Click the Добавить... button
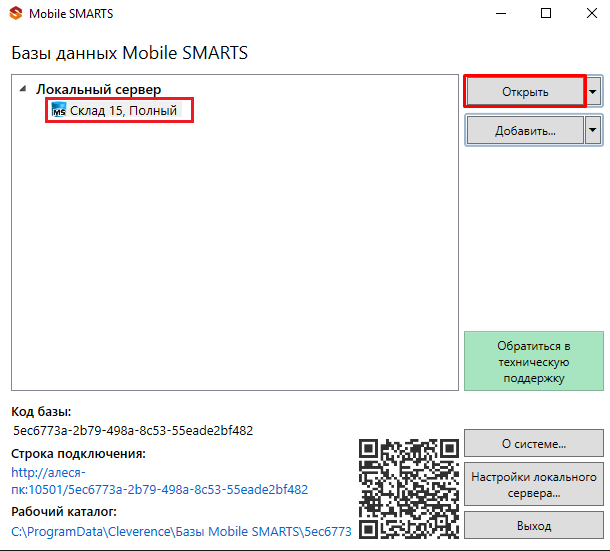Screen dimensions: 610x551 click(x=525, y=131)
